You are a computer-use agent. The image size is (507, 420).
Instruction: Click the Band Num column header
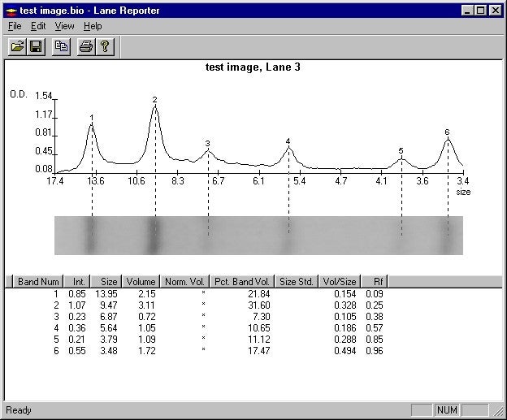tap(39, 282)
